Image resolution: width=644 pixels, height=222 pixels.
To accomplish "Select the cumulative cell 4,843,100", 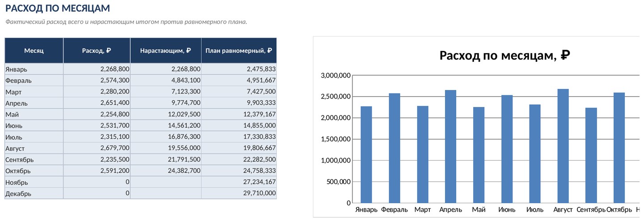I will [x=165, y=81].
